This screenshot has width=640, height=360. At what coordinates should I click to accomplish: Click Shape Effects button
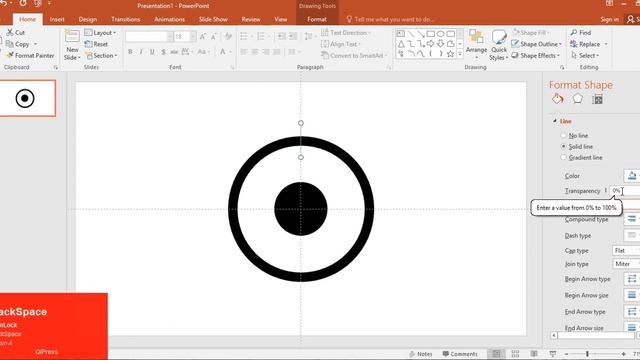pos(536,55)
